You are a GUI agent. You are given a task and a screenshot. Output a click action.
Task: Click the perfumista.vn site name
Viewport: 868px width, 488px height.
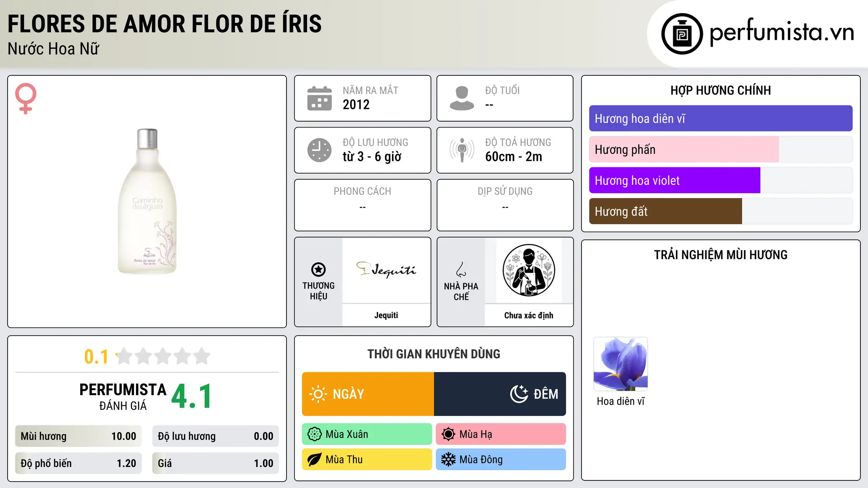point(782,32)
